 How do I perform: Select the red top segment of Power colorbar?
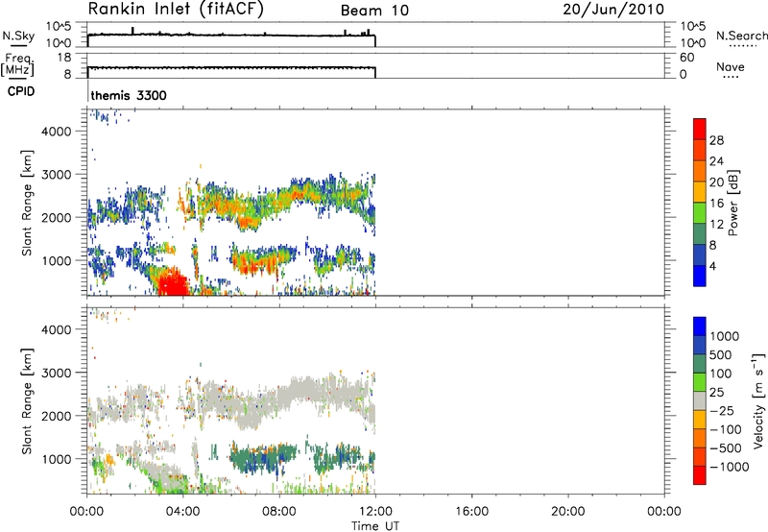pos(700,129)
